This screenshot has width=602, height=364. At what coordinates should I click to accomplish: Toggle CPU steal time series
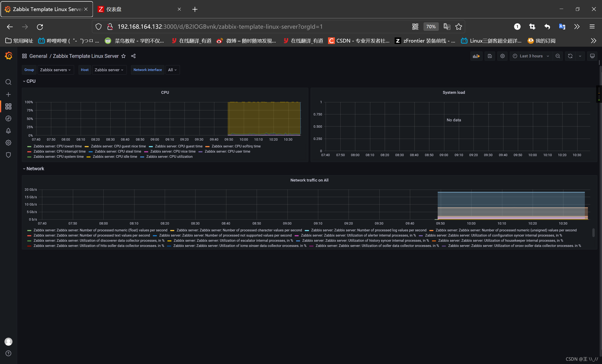pyautogui.click(x=118, y=151)
